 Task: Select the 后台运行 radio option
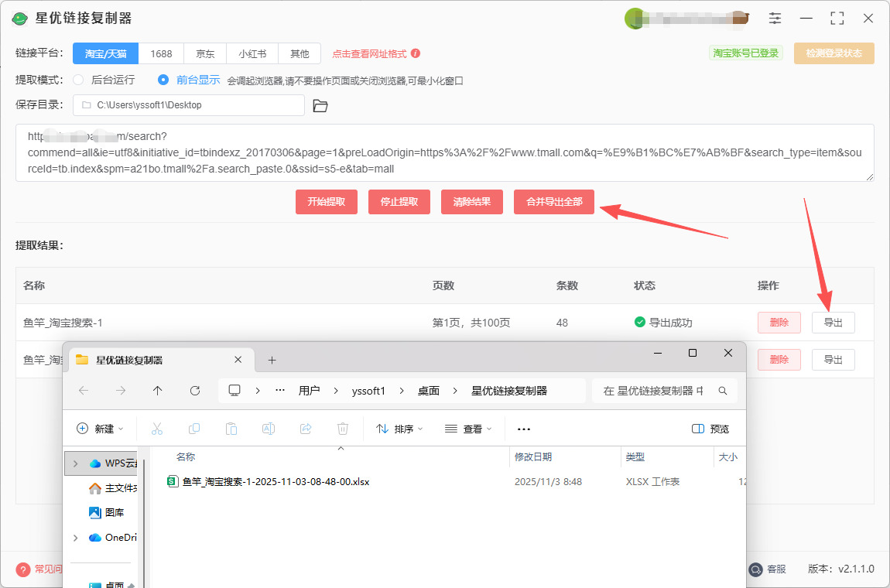pyautogui.click(x=78, y=80)
